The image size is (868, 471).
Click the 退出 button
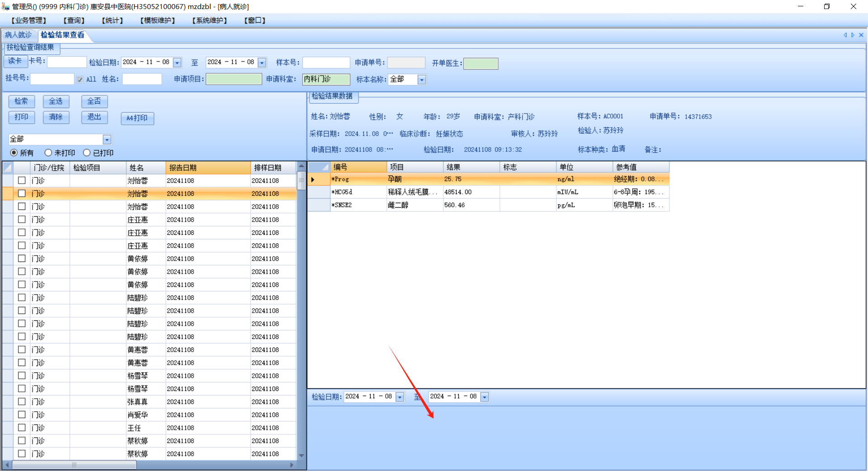(x=94, y=117)
